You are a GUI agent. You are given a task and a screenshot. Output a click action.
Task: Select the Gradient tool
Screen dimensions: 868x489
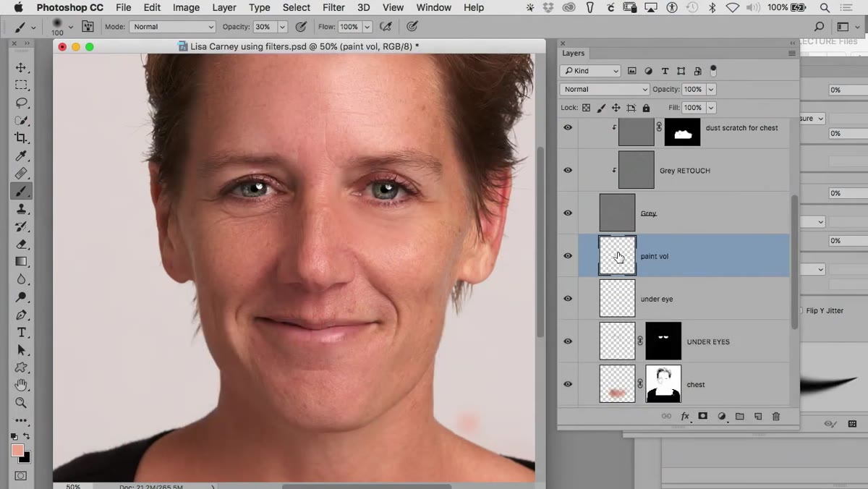(x=21, y=262)
